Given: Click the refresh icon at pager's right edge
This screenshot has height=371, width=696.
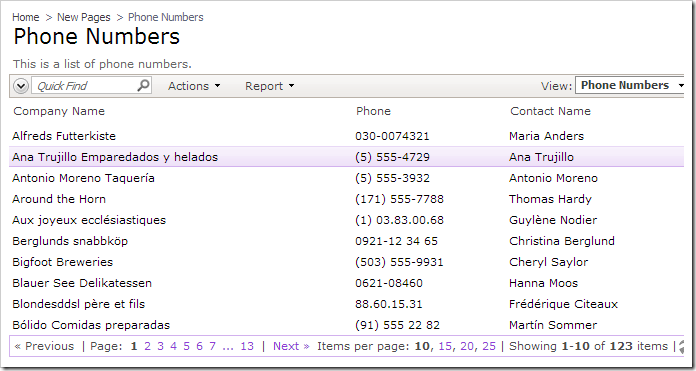Looking at the screenshot, I should coord(681,347).
